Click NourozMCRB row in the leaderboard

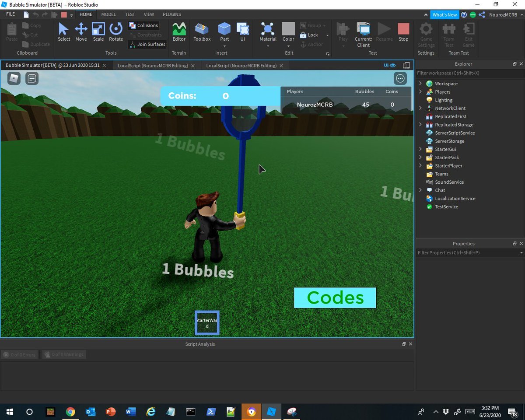(x=346, y=105)
